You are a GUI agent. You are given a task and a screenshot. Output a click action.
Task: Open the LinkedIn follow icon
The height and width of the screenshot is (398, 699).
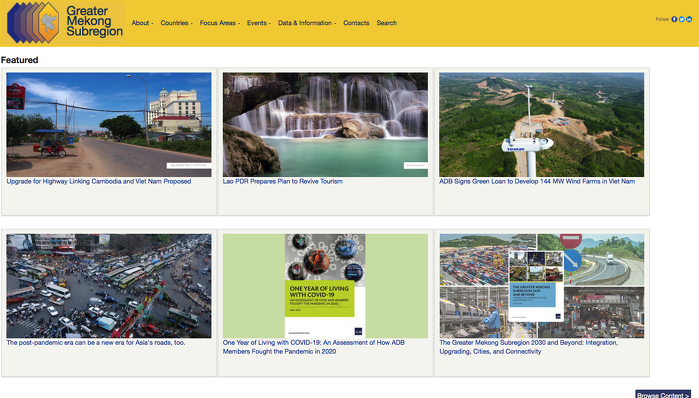[x=689, y=19]
